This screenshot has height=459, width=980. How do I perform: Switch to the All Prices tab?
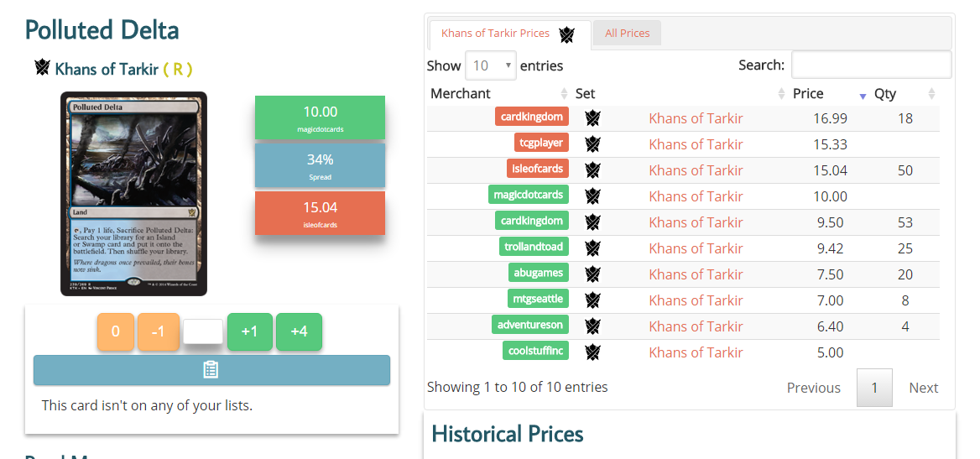(x=628, y=34)
